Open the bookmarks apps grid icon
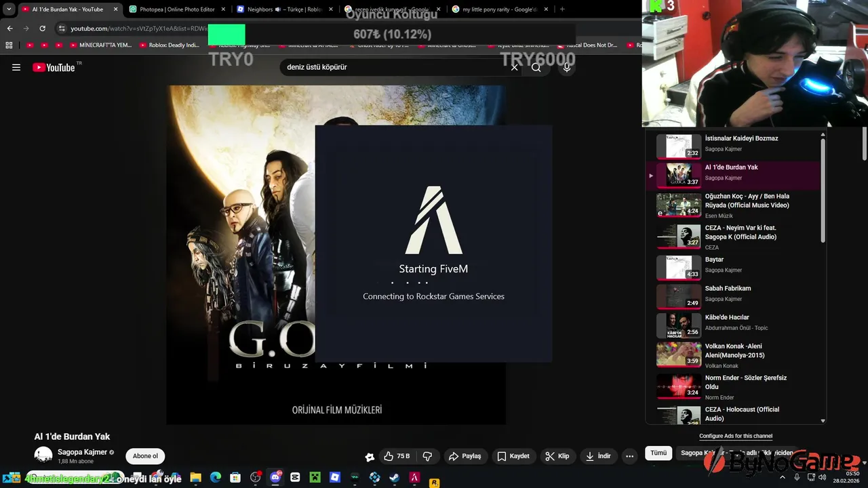The height and width of the screenshot is (488, 868). pos(9,45)
